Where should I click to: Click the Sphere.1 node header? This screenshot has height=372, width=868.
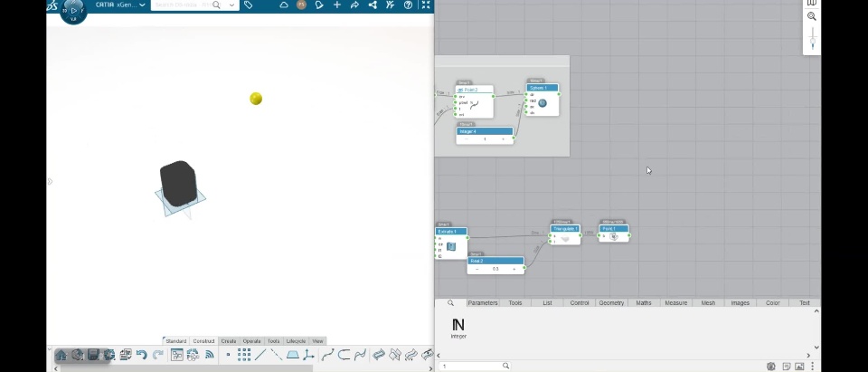(x=542, y=88)
